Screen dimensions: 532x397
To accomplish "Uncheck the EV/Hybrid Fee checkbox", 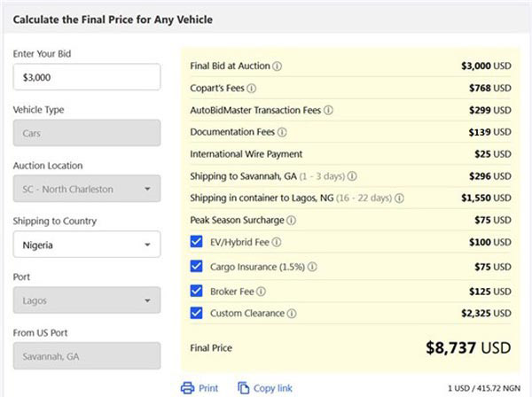I will coord(197,242).
